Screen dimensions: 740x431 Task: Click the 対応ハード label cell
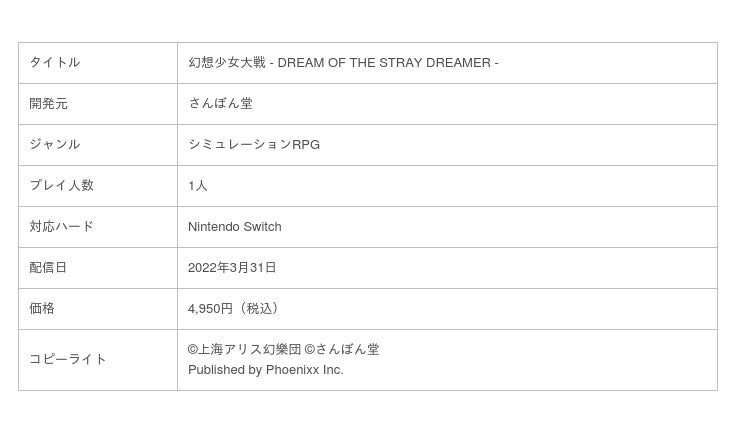[98, 227]
